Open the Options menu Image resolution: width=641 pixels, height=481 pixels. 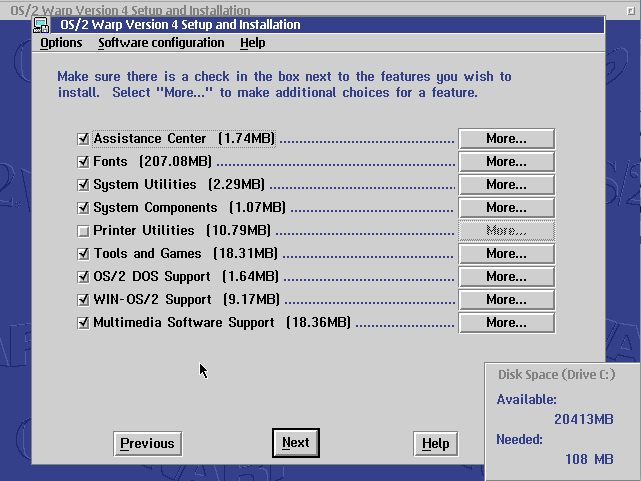(61, 43)
